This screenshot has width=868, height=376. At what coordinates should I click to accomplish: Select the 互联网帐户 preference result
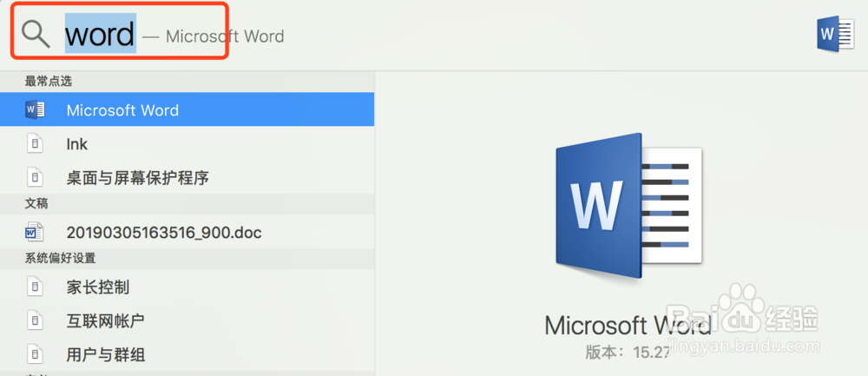[187, 320]
